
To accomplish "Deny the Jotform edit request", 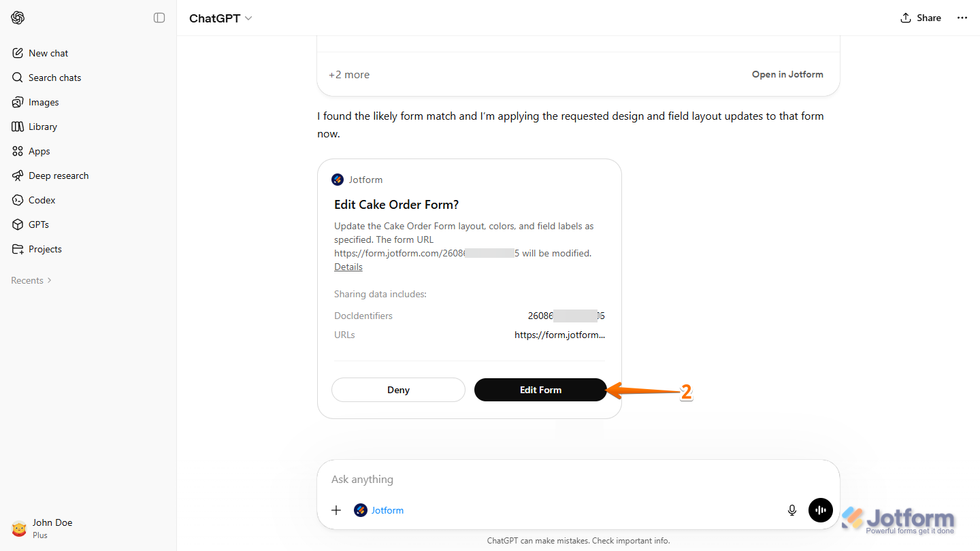I will 398,389.
